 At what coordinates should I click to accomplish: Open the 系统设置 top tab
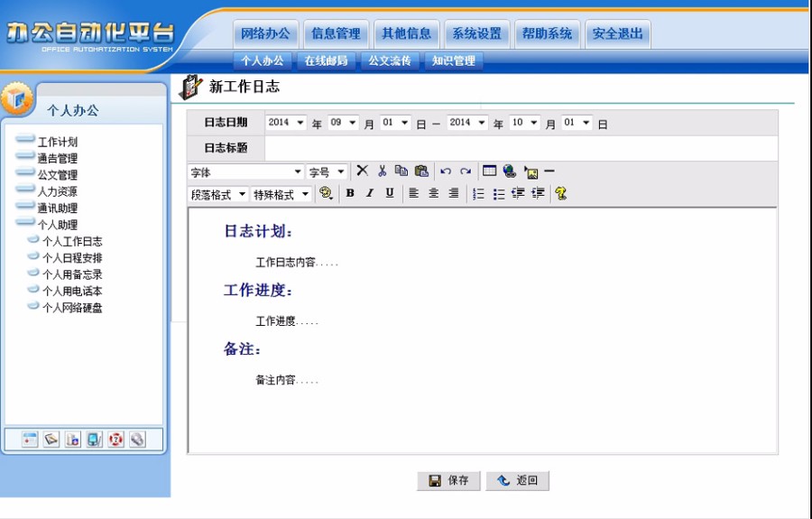pos(477,34)
